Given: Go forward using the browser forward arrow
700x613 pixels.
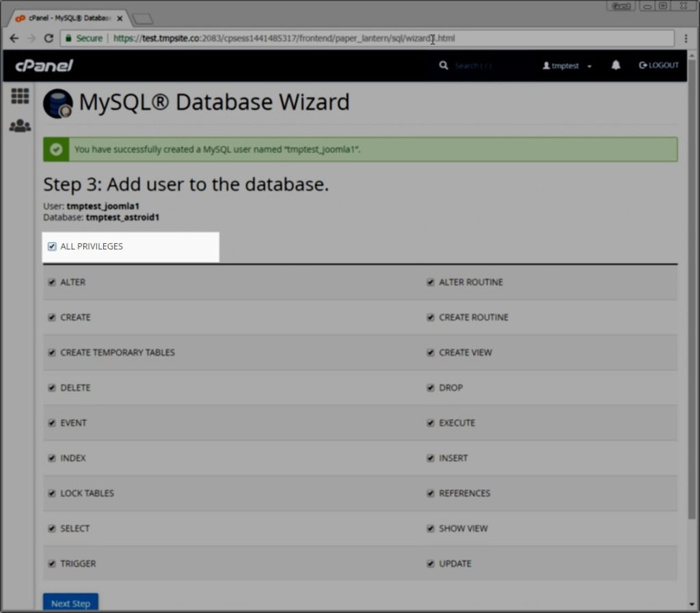Looking at the screenshot, I should 31,38.
